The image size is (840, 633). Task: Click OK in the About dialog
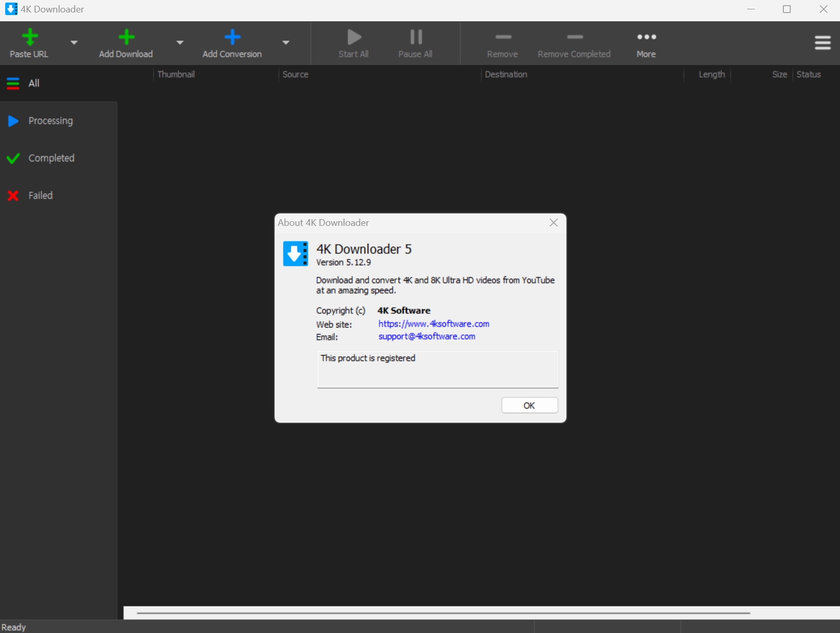tap(530, 406)
